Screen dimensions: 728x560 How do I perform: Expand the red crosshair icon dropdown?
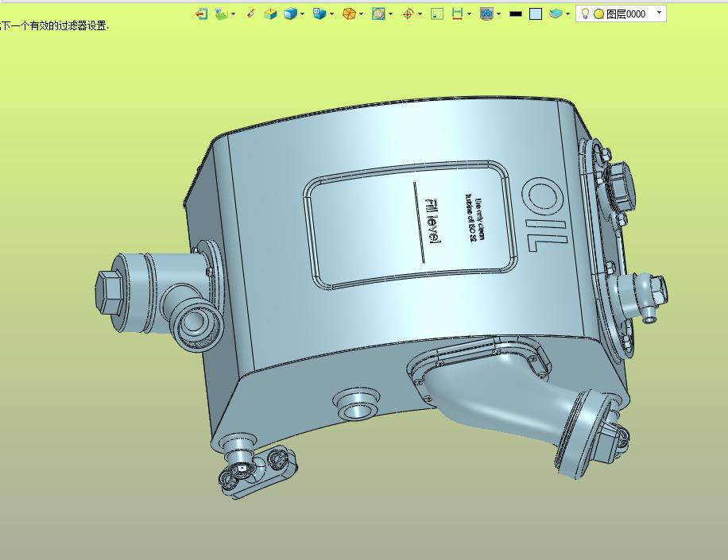point(420,14)
